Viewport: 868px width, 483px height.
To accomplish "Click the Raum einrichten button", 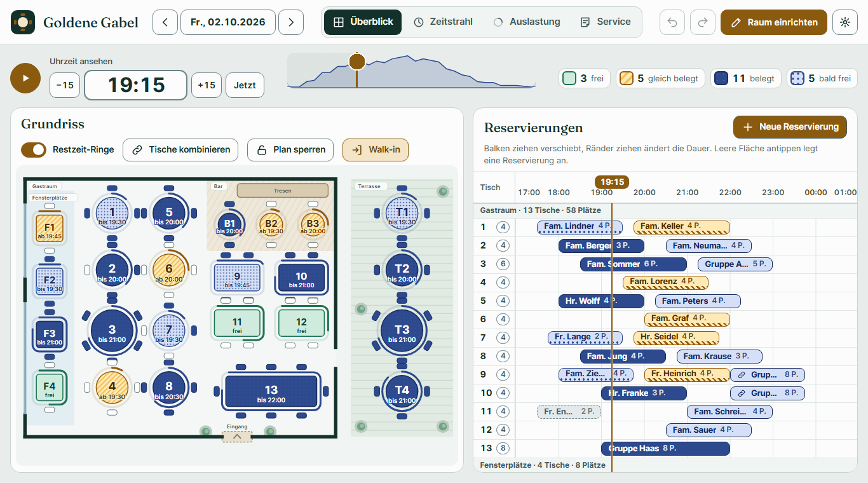I will (774, 22).
